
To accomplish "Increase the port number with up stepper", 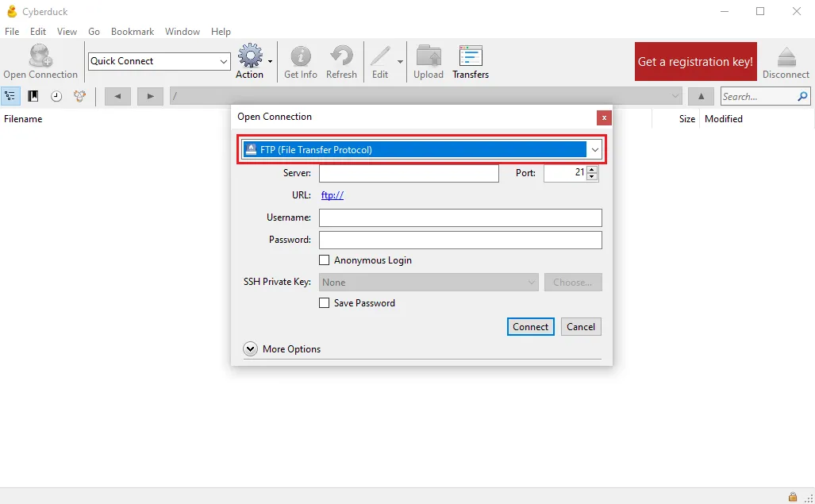I will coord(591,169).
